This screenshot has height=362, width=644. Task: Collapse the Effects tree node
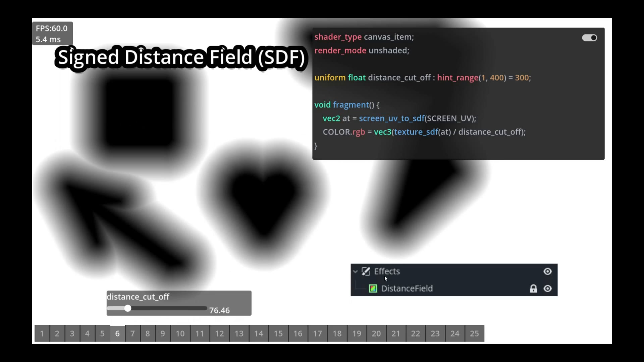(x=356, y=271)
